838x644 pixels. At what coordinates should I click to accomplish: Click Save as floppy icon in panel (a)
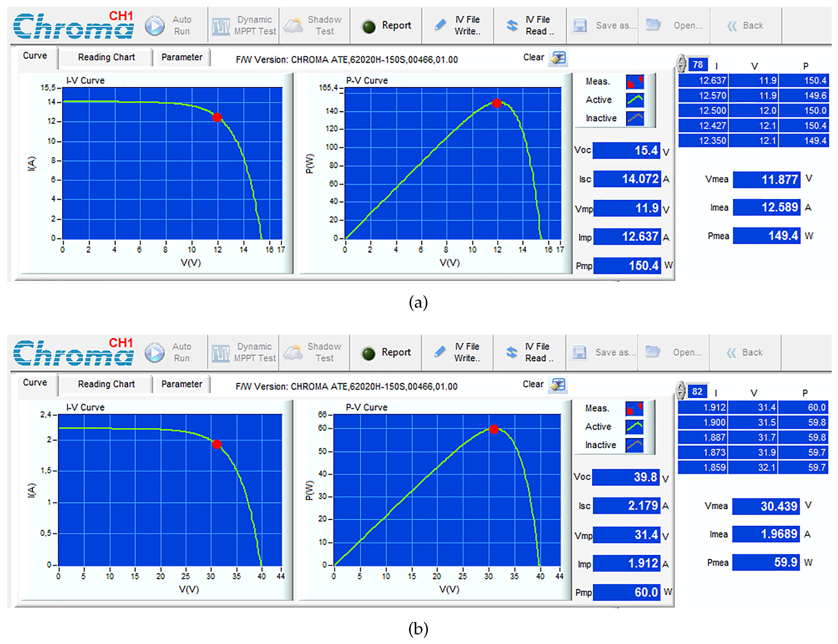click(x=580, y=26)
